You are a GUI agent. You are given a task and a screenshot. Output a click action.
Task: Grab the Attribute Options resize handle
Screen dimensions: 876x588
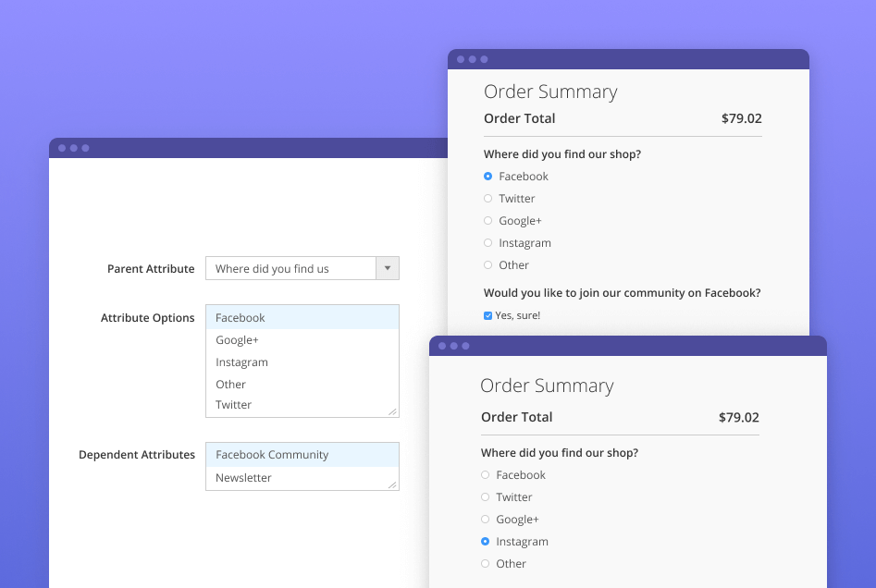[393, 411]
